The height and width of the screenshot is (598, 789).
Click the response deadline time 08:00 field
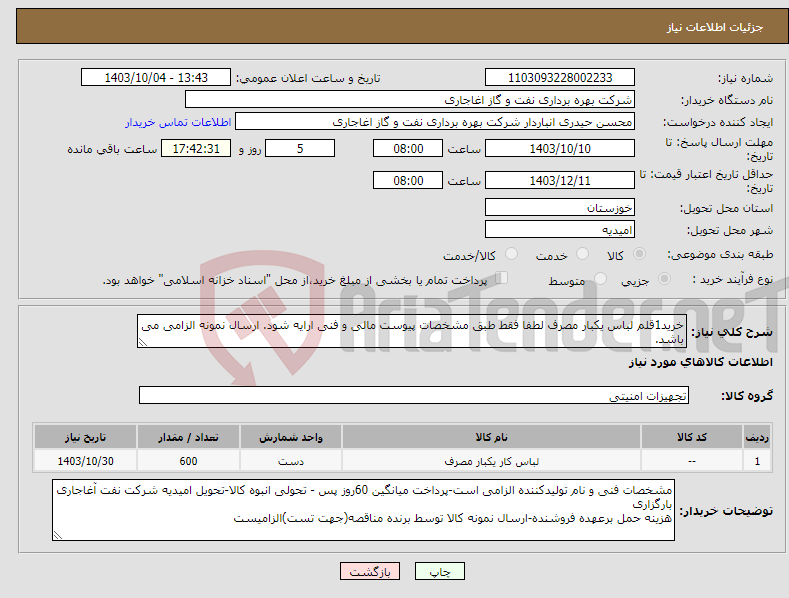408,148
